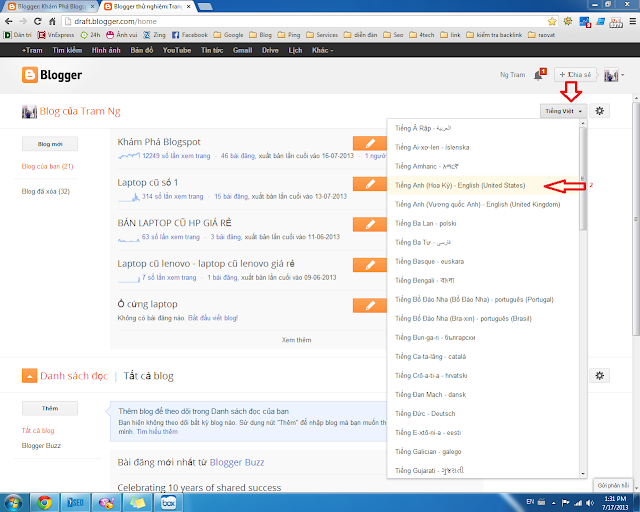Click pencil button for BÁN LAPTOP CŨ HP

370,224
